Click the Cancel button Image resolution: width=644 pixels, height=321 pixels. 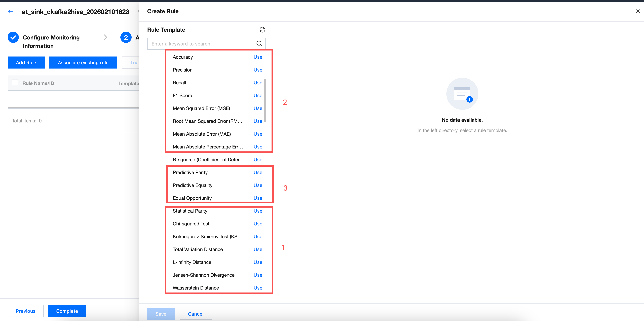pos(196,314)
